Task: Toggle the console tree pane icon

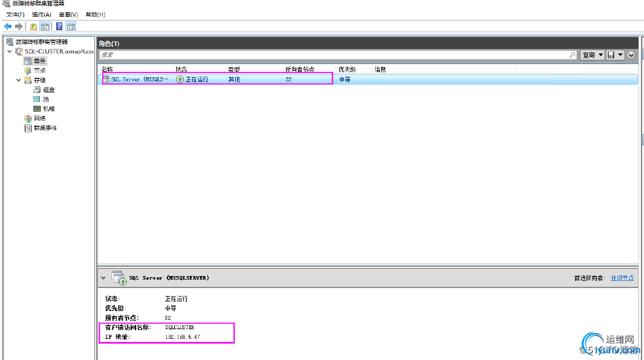Action: click(45, 27)
